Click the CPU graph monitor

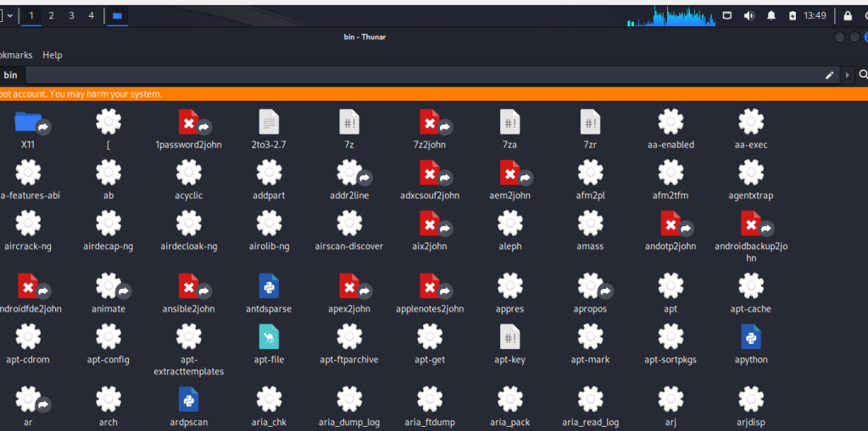coord(671,17)
